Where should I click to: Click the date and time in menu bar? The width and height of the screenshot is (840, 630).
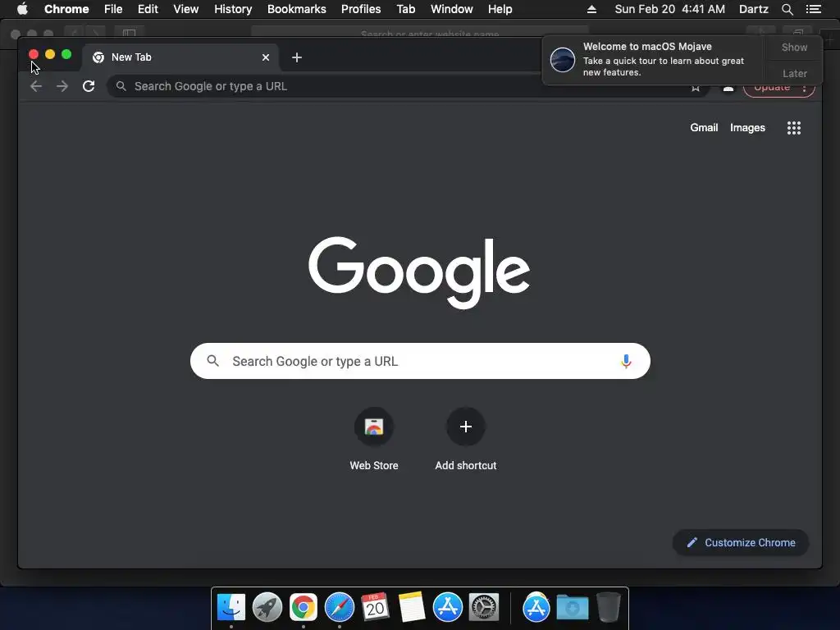[669, 9]
